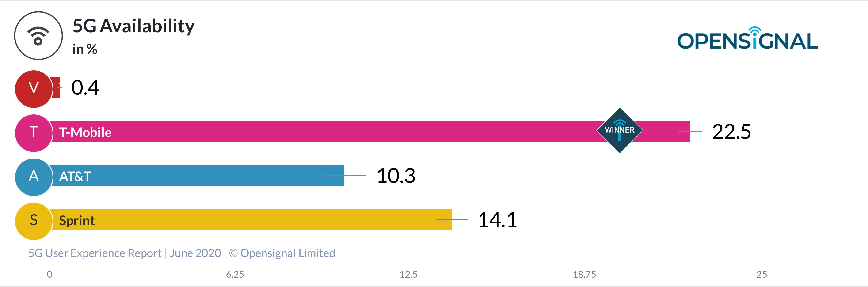
Task: Click the 14.1 value label
Action: [x=497, y=220]
